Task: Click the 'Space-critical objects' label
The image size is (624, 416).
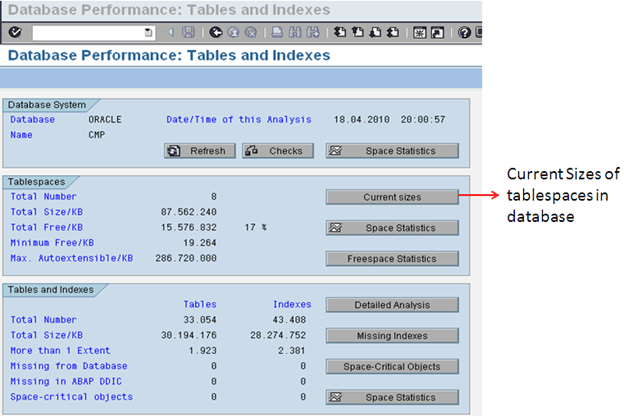Action: point(72,397)
